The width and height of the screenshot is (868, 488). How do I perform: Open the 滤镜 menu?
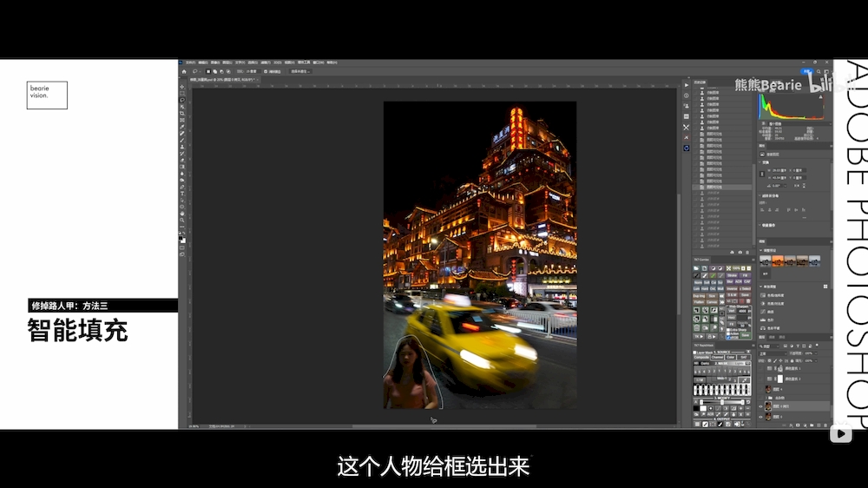(266, 63)
